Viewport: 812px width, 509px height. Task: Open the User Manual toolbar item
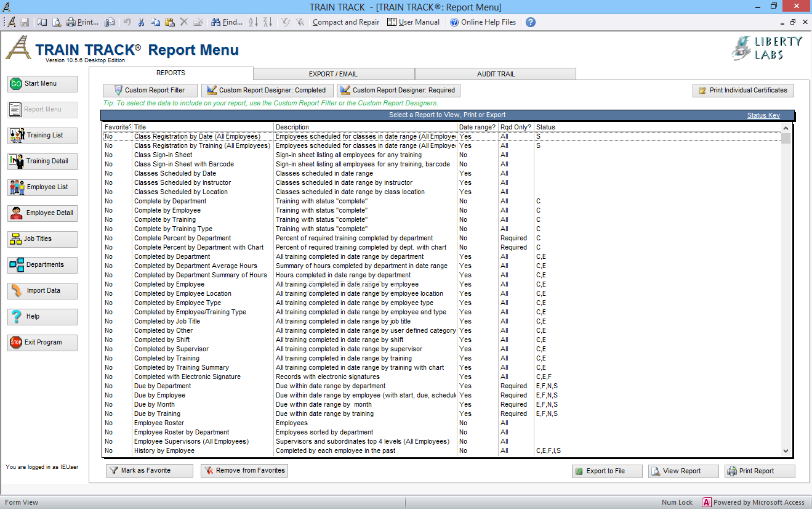point(414,22)
